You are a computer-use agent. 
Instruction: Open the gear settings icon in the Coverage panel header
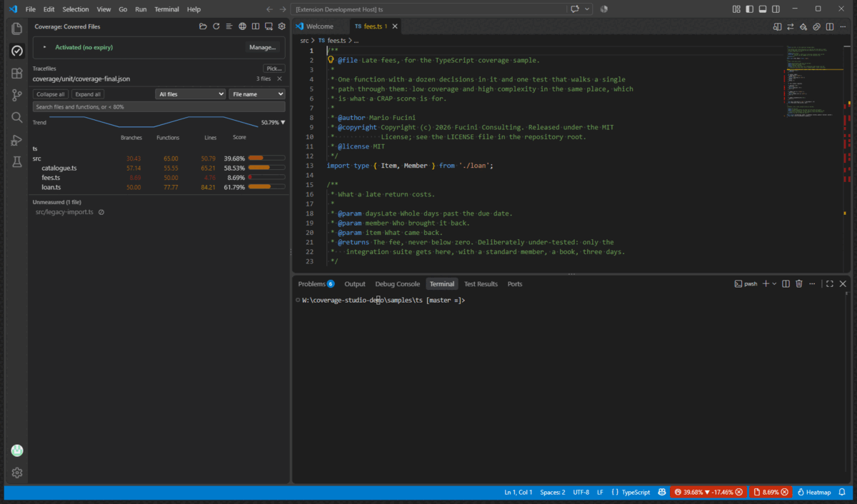pyautogui.click(x=282, y=26)
